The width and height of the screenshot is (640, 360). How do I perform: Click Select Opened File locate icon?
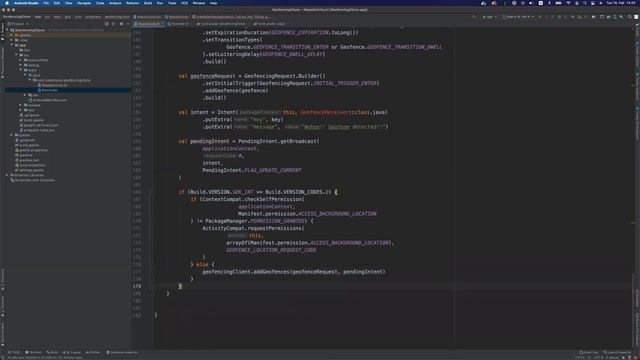(x=107, y=24)
